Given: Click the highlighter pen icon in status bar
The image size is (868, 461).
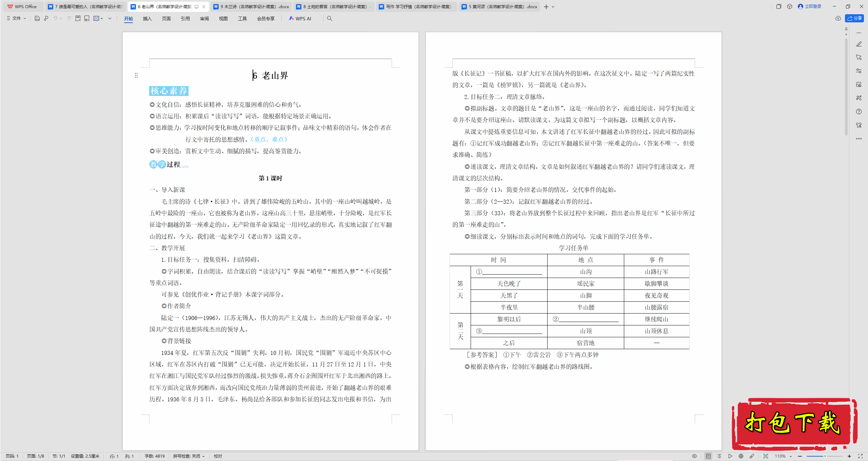Looking at the screenshot, I should click(x=752, y=456).
